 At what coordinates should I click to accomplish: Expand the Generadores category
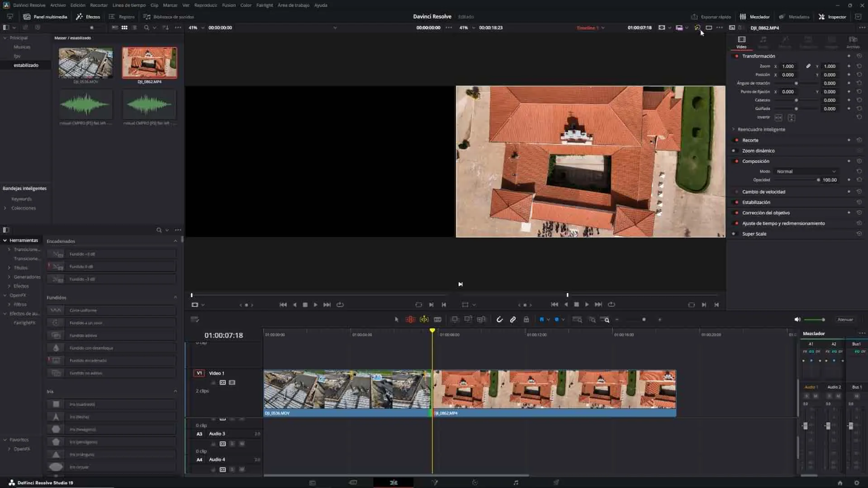pyautogui.click(x=9, y=277)
